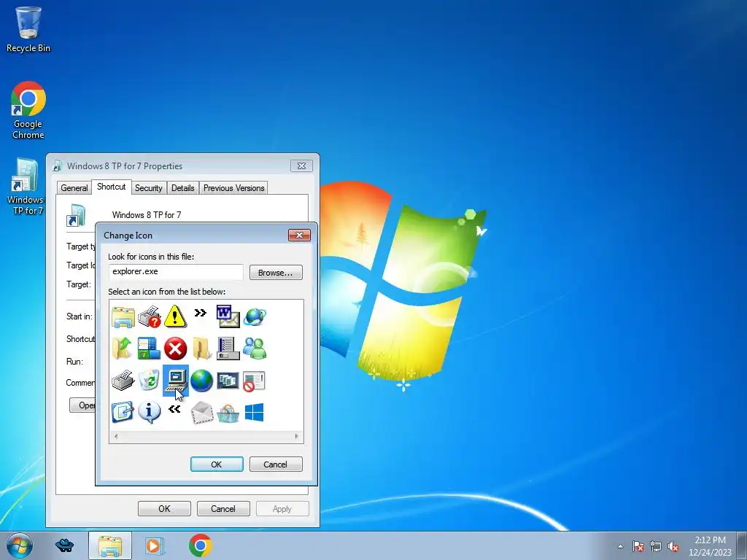Viewport: 747px width, 560px height.
Task: Select the folder with green up arrow icon
Action: [123, 348]
